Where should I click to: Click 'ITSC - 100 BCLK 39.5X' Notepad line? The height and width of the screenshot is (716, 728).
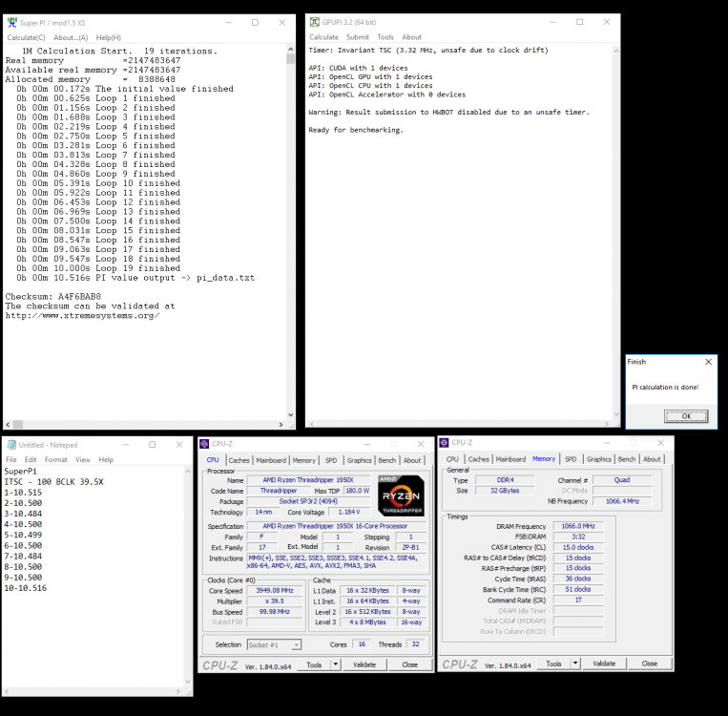53,482
